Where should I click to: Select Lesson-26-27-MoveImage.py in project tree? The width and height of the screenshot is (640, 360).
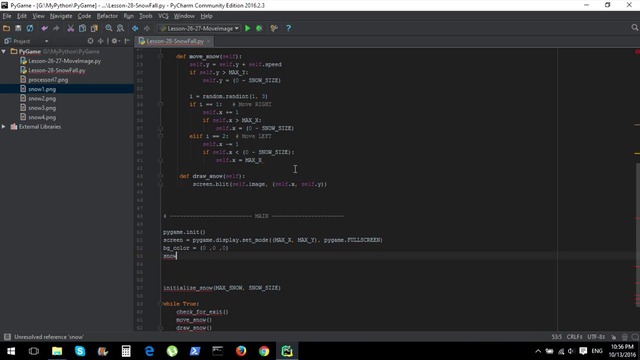coord(64,61)
